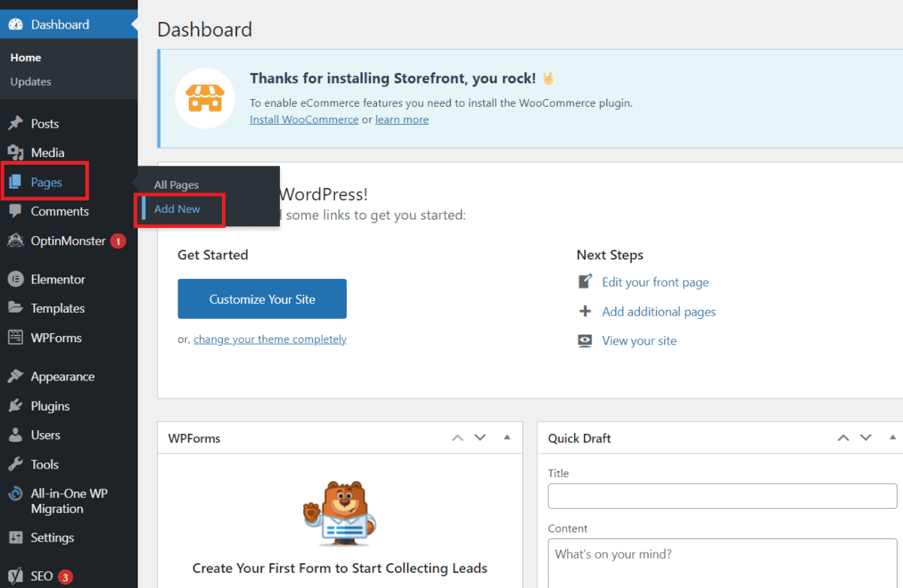Click the Media icon in sidebar
Screen dimensions: 903x588
pyautogui.click(x=16, y=153)
